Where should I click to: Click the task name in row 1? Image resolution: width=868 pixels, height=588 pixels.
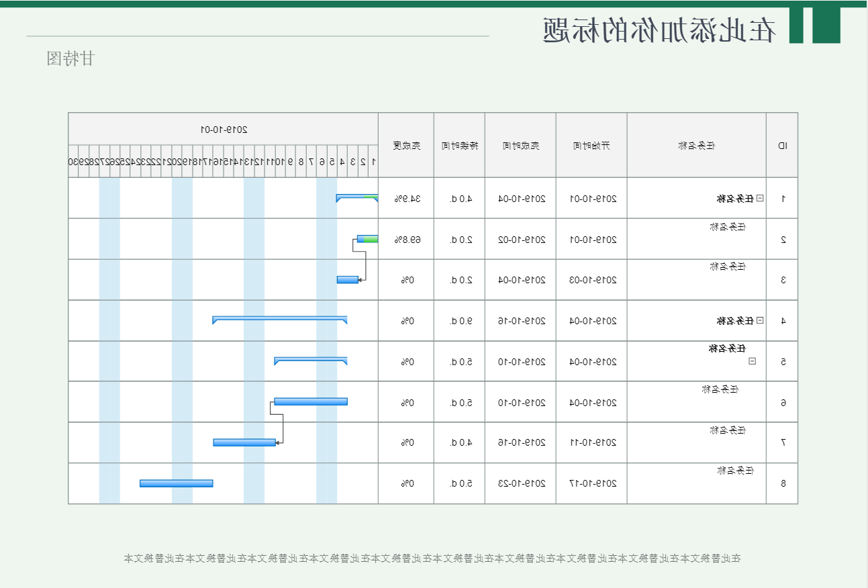tap(735, 199)
